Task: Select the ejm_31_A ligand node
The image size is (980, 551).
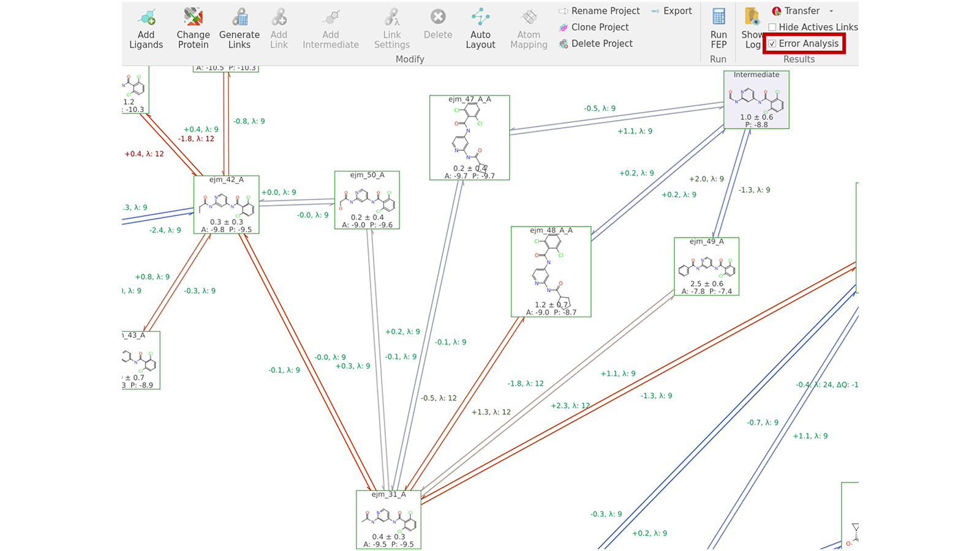Action: point(388,519)
